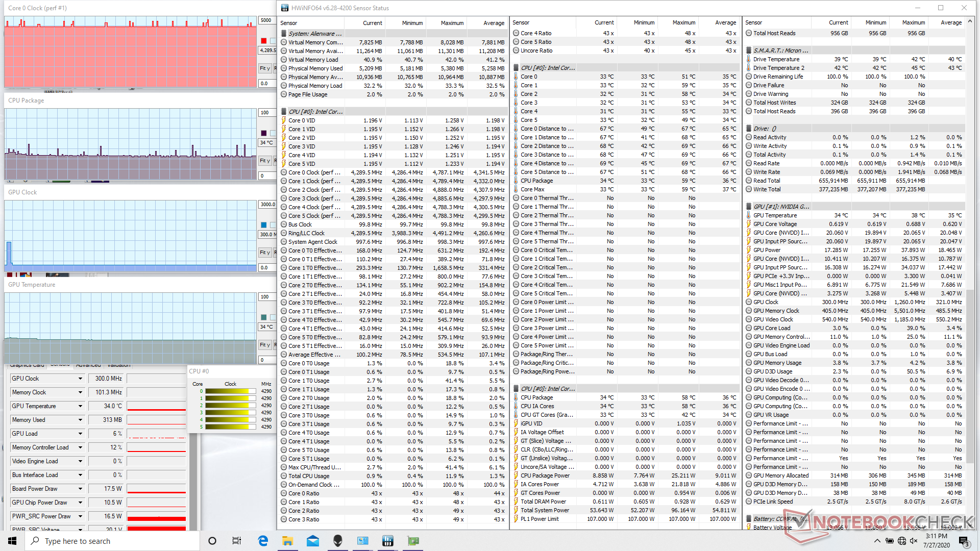Expand the GPU Temperature sensor dropdown
The image size is (980, 551).
tap(80, 406)
